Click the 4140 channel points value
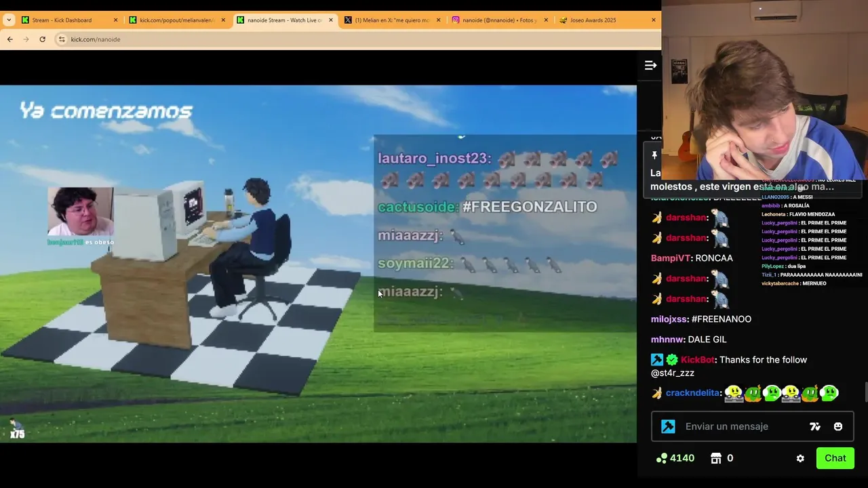 click(x=682, y=458)
